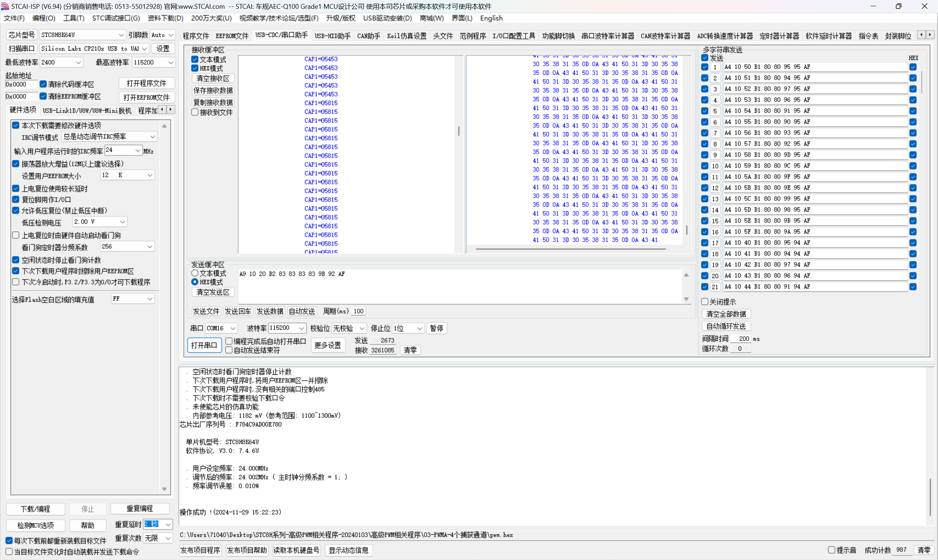Click 下载/编程 button
The width and height of the screenshot is (938, 560).
point(36,509)
